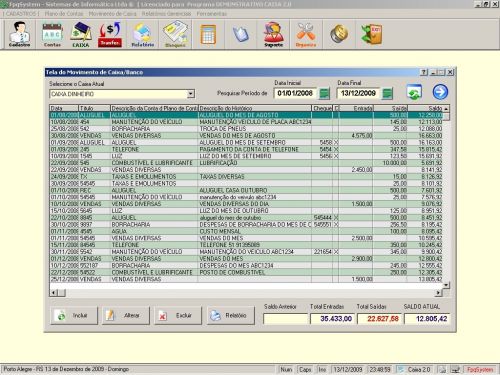This screenshot has width=500, height=375.
Task: Click the Data Final date field
Action: tap(358, 93)
